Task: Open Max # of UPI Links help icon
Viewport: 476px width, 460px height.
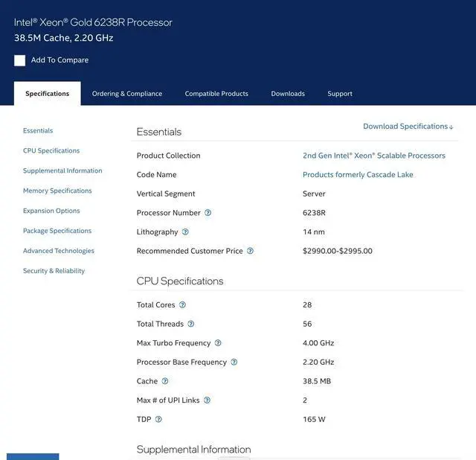Action: point(207,400)
